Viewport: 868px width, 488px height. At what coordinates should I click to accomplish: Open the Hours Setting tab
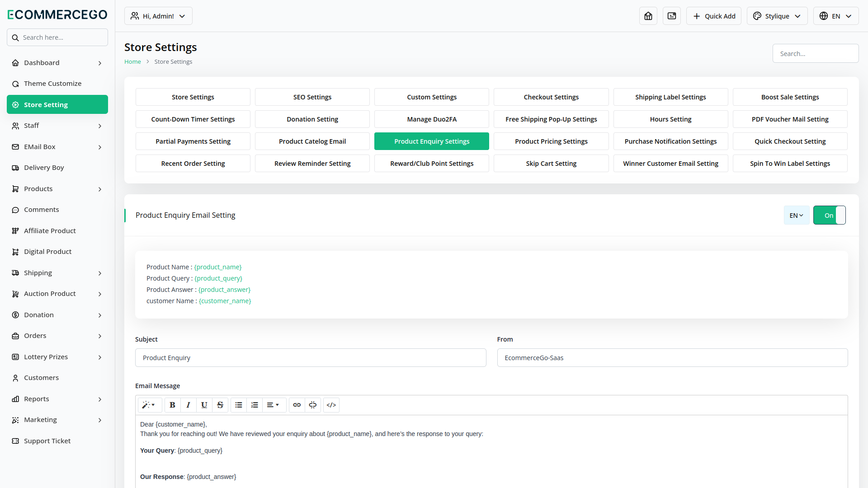coord(670,119)
